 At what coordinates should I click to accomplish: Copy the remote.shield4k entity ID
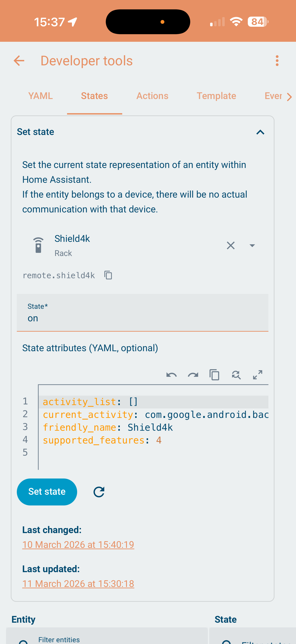tap(108, 275)
